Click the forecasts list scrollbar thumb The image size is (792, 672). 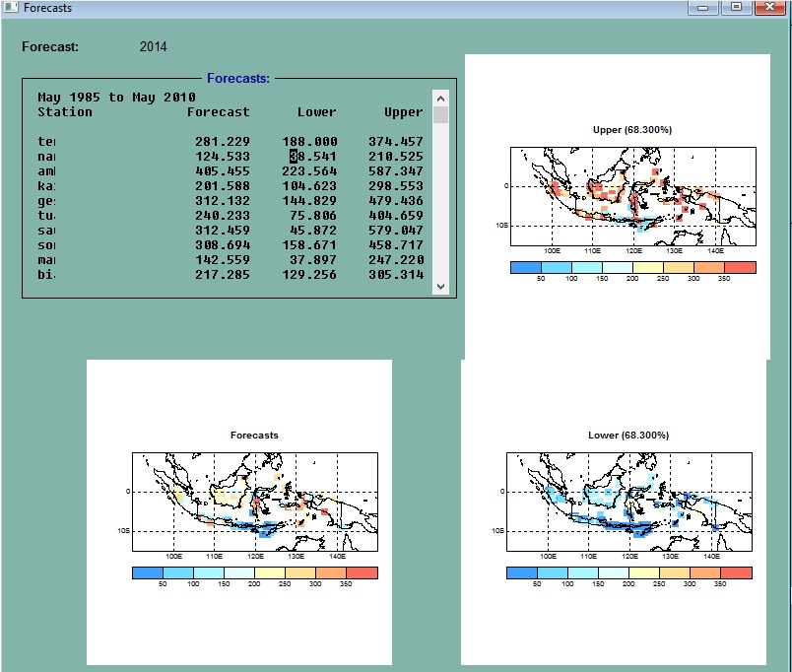pos(440,114)
